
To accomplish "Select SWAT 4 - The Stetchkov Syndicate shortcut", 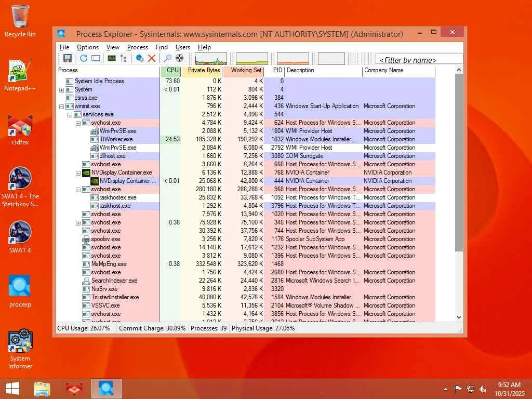I will click(x=20, y=187).
